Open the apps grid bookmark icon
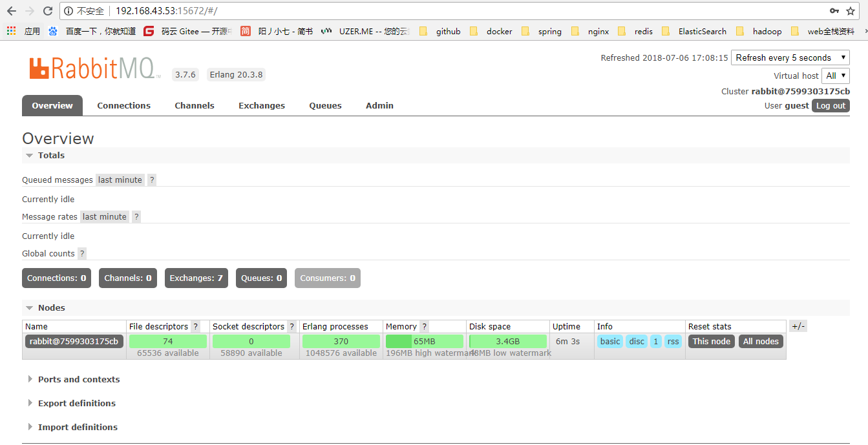Viewport: 868px width, 445px height. click(x=11, y=31)
